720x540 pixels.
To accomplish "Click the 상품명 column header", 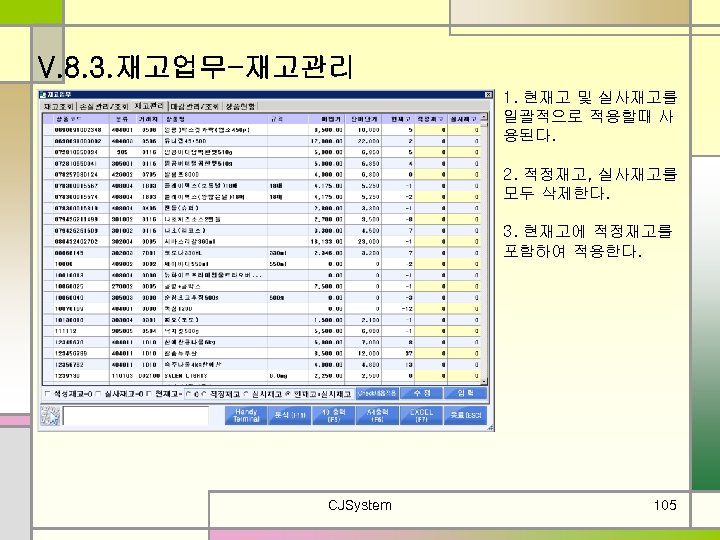I will 215,119.
